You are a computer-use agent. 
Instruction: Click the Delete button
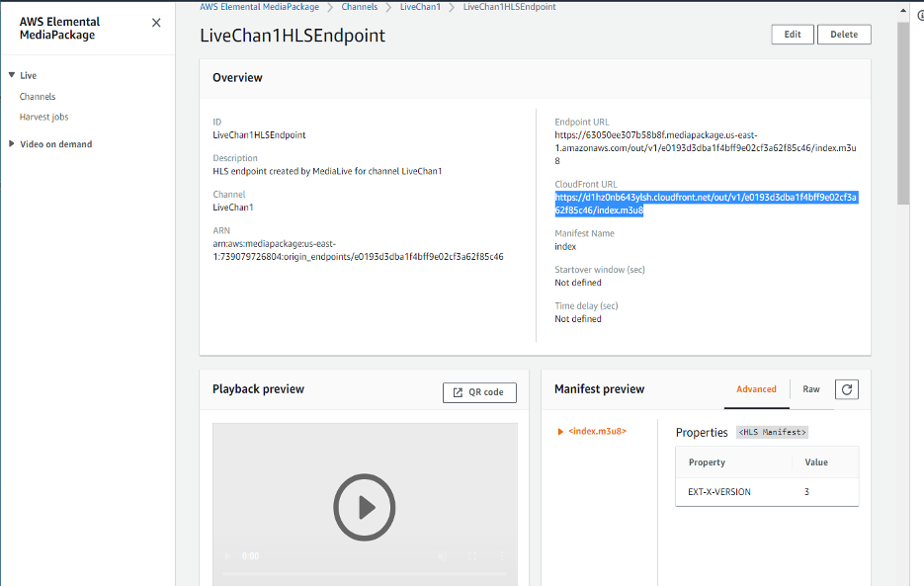(x=844, y=34)
